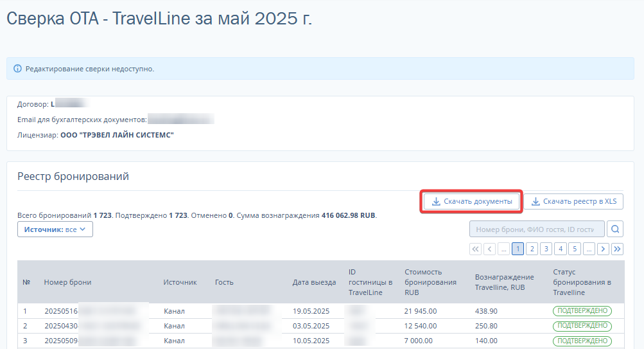Click booking cost 12 540.00

(x=421, y=326)
